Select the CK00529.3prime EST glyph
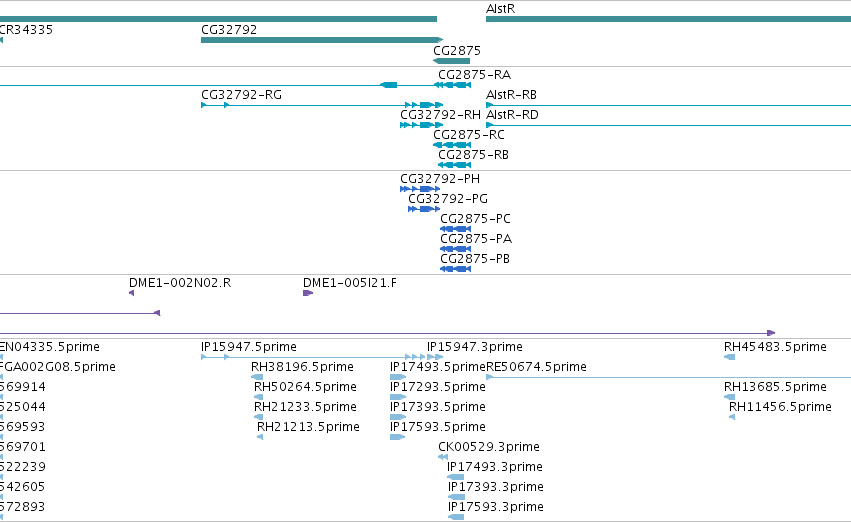851x522 pixels. coord(443,457)
